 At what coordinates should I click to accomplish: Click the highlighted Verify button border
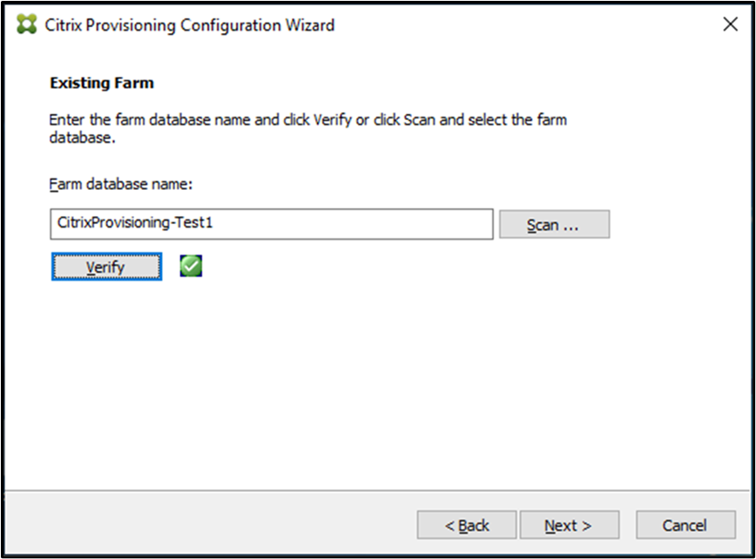pos(105,266)
